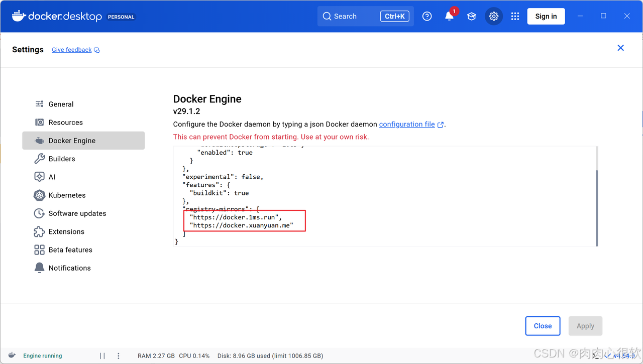643x364 pixels.
Task: Click the Settings gear icon in header
Action: click(494, 16)
